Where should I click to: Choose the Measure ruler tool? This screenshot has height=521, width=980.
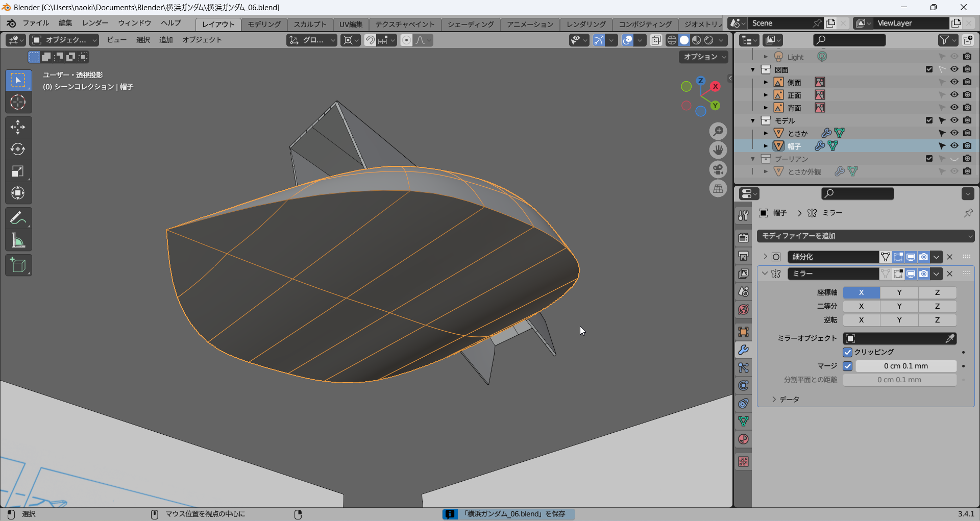coord(18,241)
